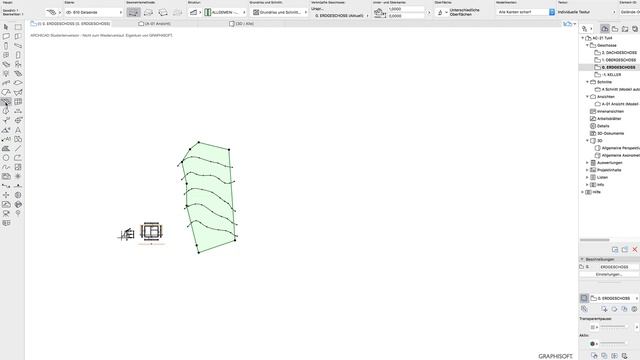This screenshot has height=360, width=640.
Task: Open Aktiv color dot picker
Action: 593,344
